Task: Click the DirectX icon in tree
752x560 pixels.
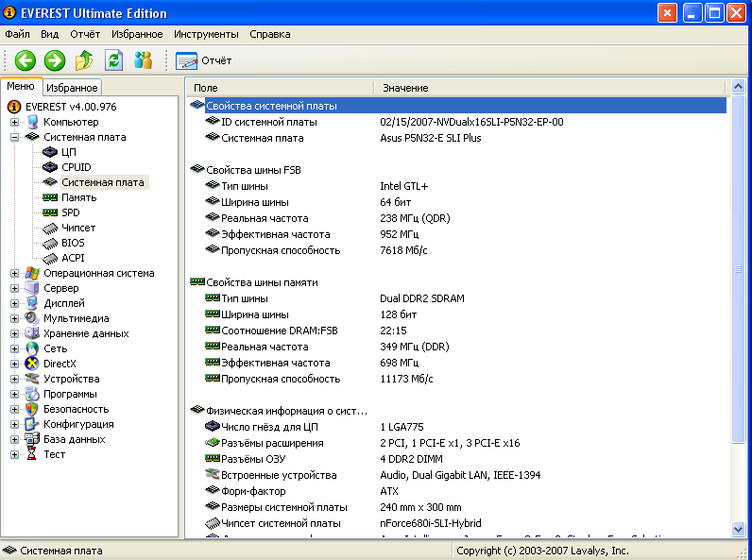Action: coord(32,364)
